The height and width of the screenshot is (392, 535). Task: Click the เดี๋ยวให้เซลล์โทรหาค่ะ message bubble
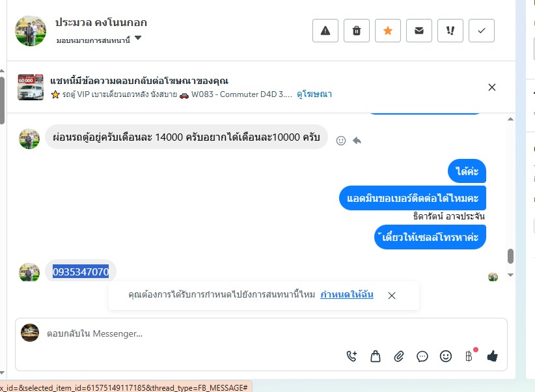pos(430,237)
